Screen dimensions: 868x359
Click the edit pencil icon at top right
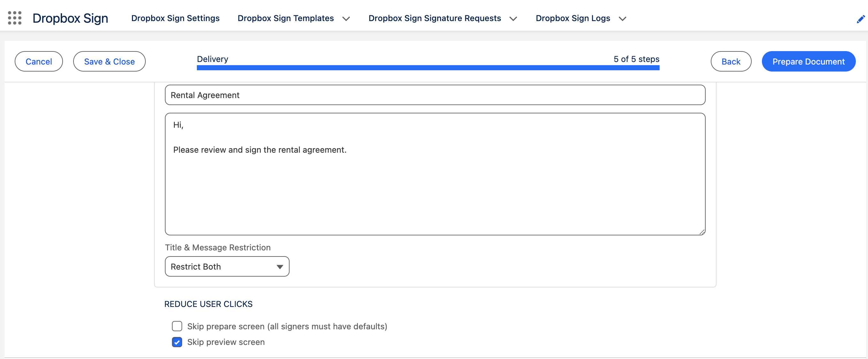coord(860,19)
